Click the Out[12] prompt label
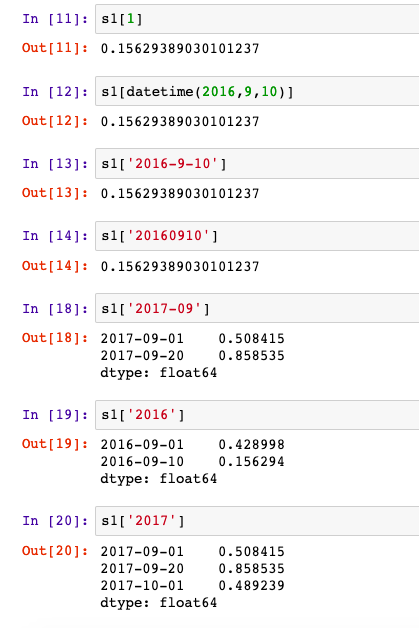This screenshot has height=628, width=419. pos(55,121)
